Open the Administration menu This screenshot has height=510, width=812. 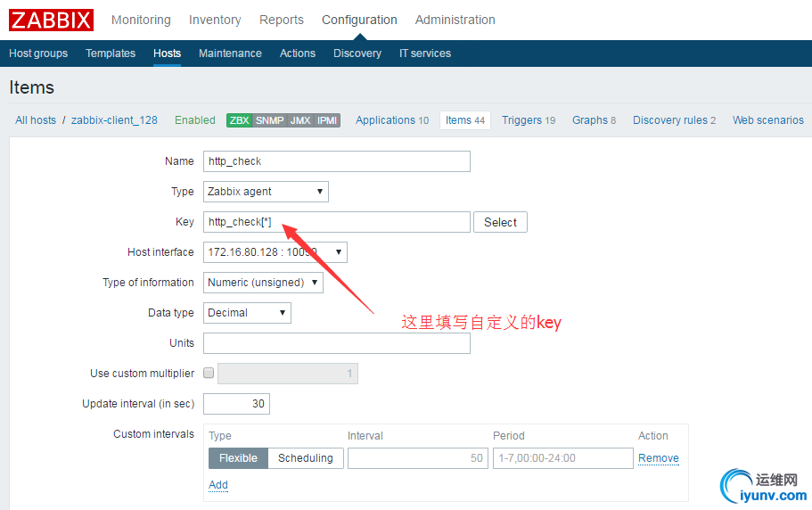pyautogui.click(x=455, y=20)
